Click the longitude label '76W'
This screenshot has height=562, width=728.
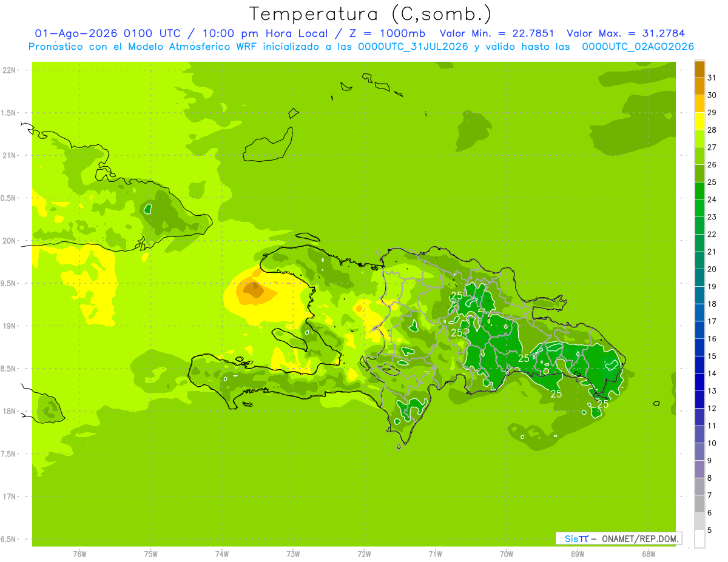pos(79,554)
